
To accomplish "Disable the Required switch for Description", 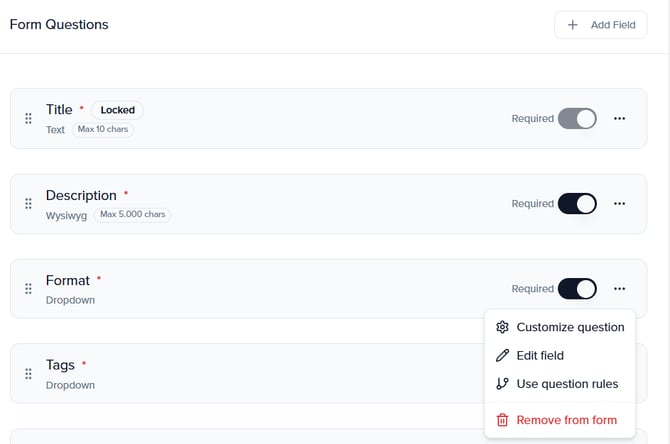I will click(577, 204).
